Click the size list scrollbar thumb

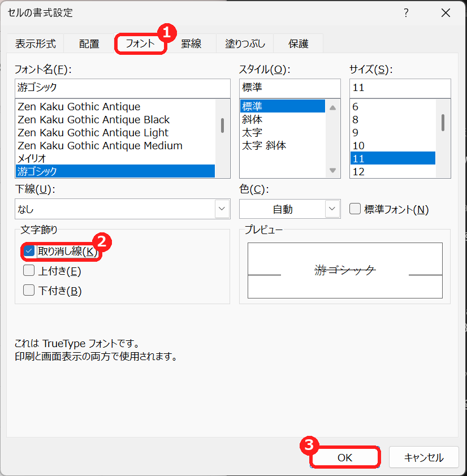pyautogui.click(x=443, y=123)
